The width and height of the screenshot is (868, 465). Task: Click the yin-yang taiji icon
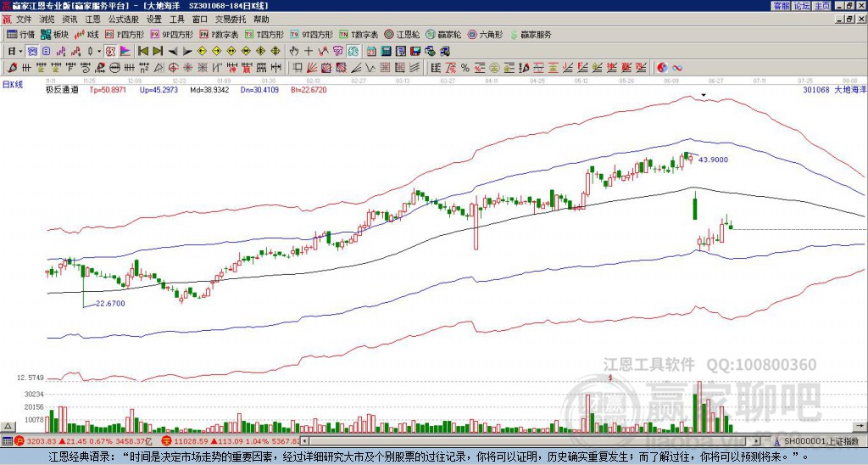coord(662,68)
